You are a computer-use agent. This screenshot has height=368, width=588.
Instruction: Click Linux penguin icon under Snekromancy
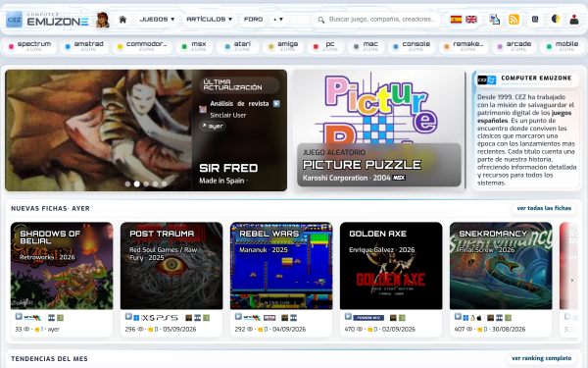(473, 318)
